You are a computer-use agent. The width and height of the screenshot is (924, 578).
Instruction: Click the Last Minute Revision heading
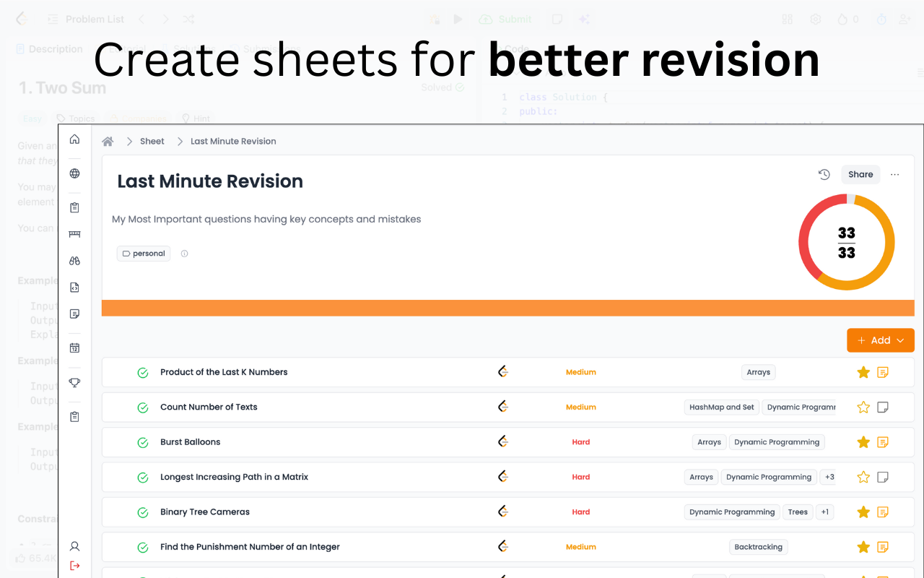(x=210, y=181)
